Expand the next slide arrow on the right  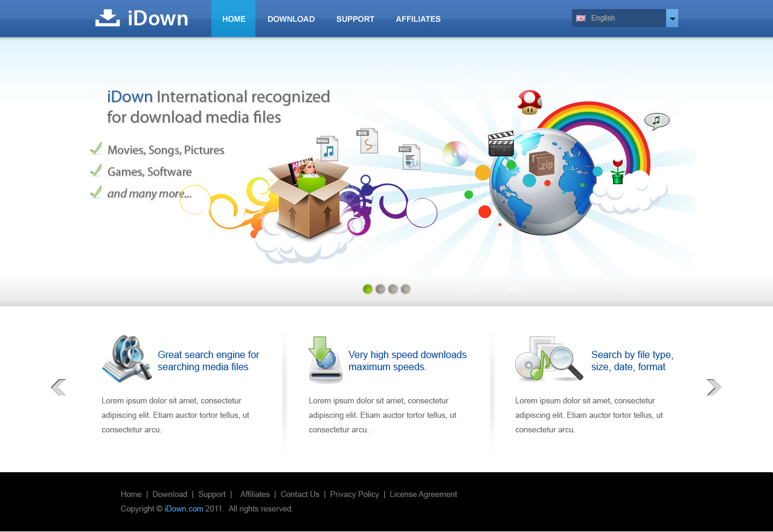point(714,387)
